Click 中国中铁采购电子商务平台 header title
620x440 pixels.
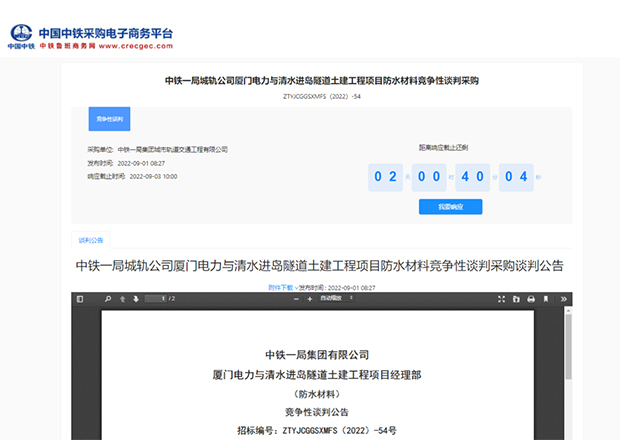[x=106, y=33]
